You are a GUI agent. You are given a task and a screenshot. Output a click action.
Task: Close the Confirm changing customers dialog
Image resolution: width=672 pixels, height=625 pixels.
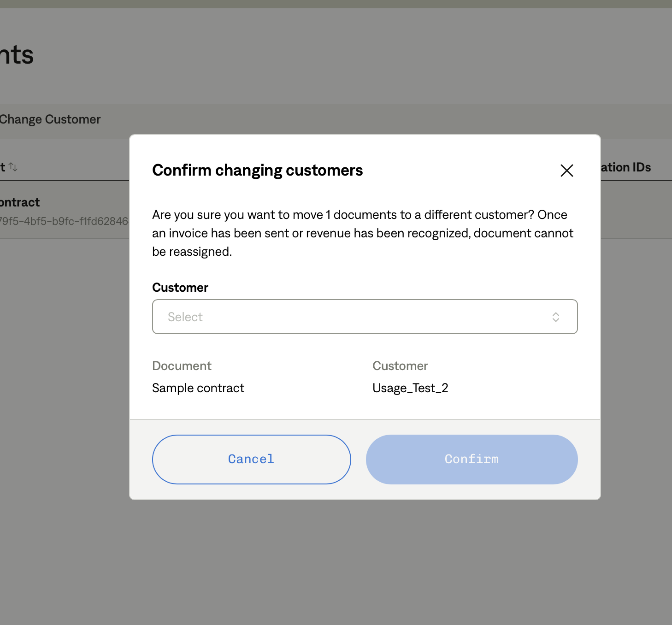[x=566, y=171]
